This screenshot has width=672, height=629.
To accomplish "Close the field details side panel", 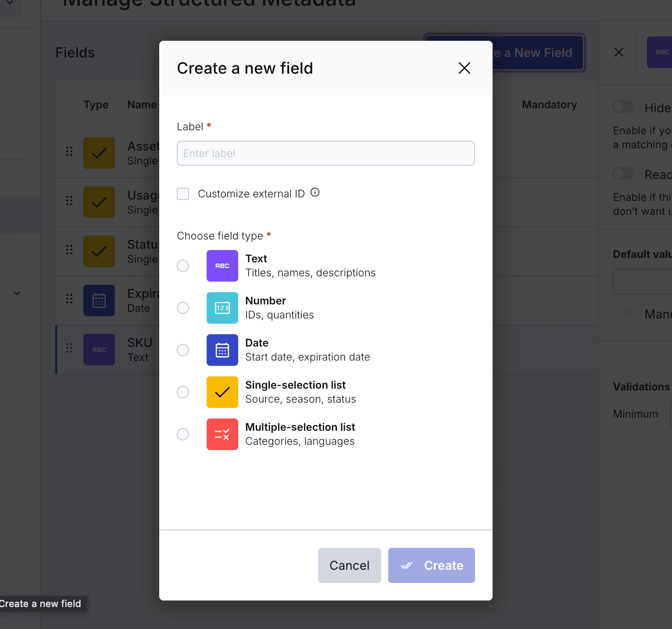I will [x=618, y=52].
